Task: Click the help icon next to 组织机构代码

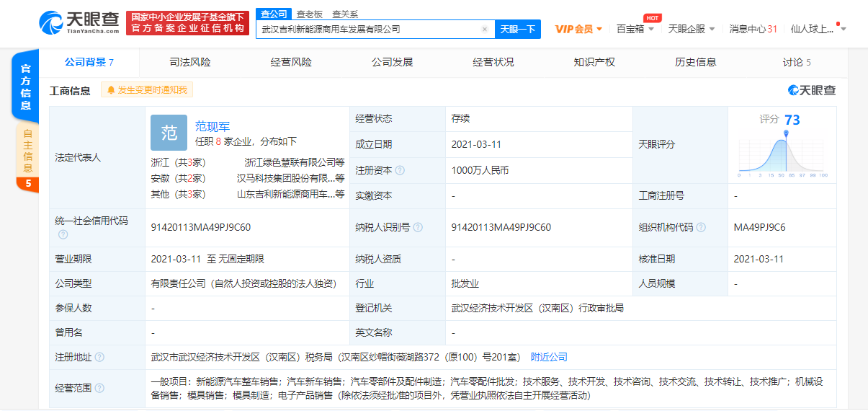Action: pos(701,227)
